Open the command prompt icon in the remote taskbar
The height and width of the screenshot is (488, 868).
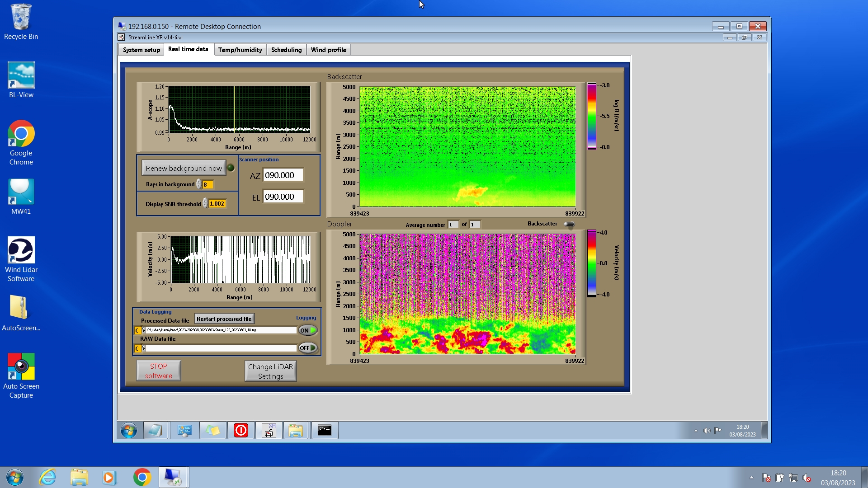324,430
